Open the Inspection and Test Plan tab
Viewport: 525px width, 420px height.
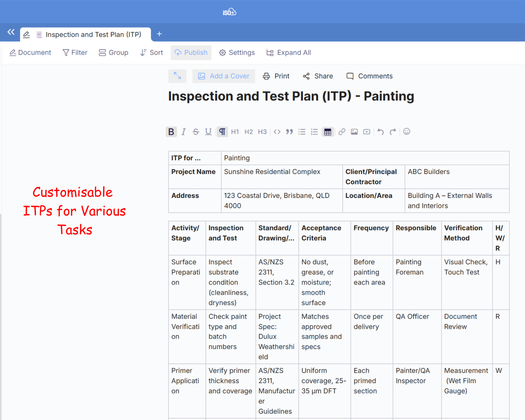click(x=93, y=35)
